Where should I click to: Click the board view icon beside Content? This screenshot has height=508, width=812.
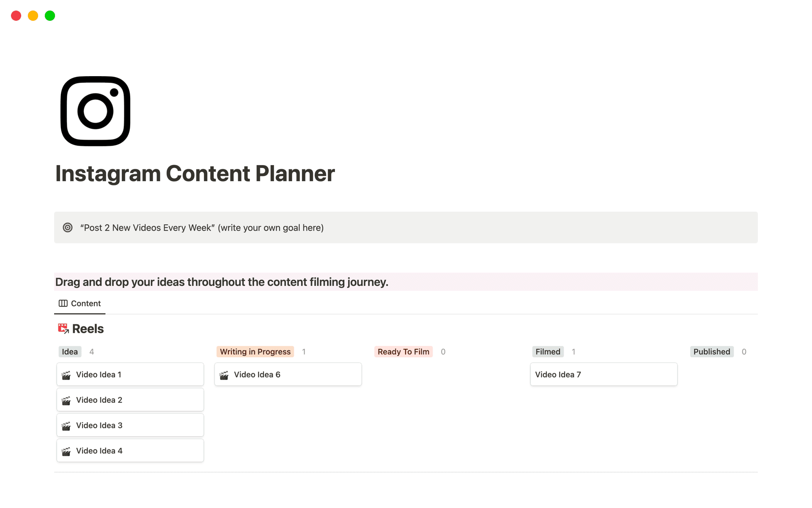(x=63, y=303)
